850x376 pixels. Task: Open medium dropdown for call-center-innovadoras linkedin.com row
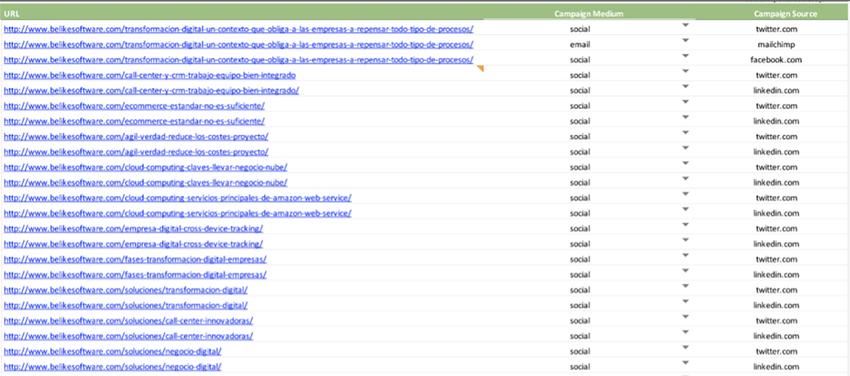[685, 332]
